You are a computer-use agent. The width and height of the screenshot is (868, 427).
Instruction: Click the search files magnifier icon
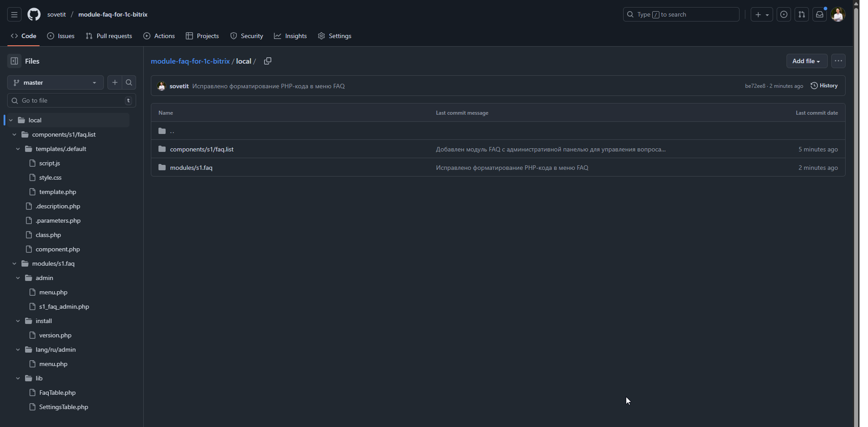coord(129,82)
